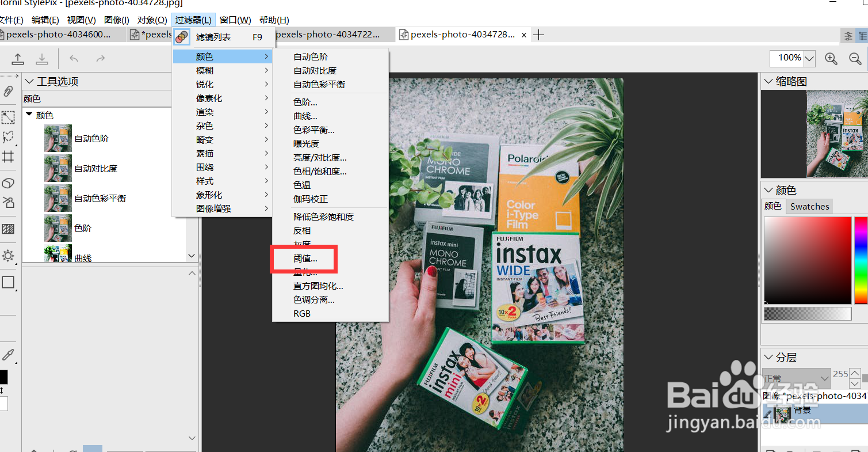
Task: Click the undo arrow icon
Action: pyautogui.click(x=74, y=58)
